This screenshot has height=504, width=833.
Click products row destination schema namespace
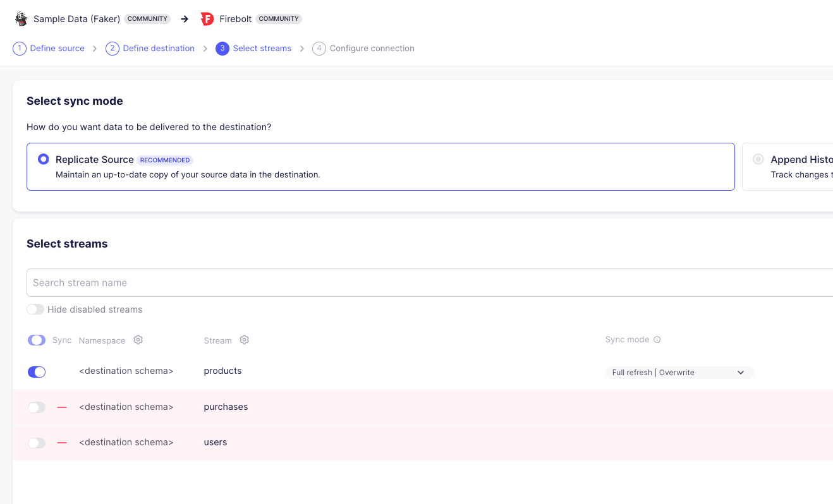point(126,371)
